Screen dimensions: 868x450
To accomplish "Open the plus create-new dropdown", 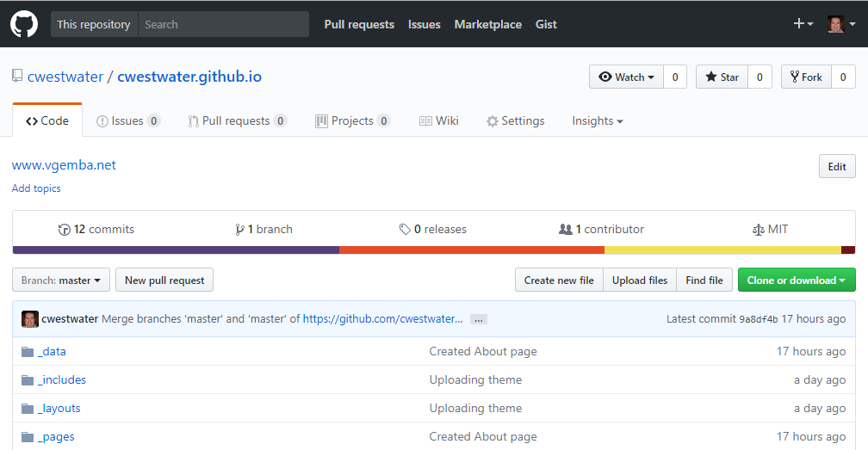I will (x=803, y=24).
